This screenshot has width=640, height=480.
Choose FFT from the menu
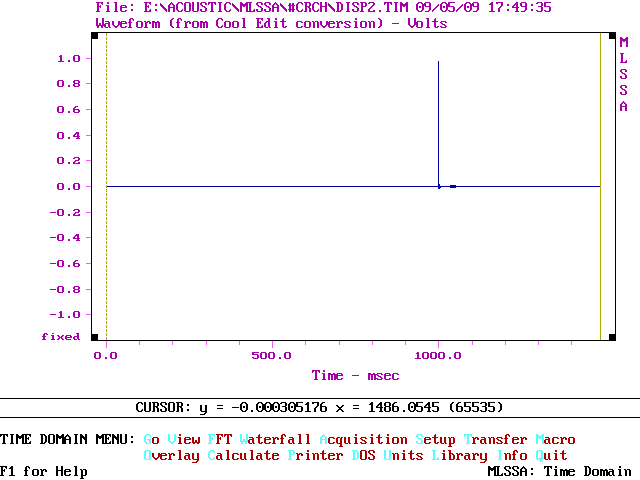click(x=220, y=440)
